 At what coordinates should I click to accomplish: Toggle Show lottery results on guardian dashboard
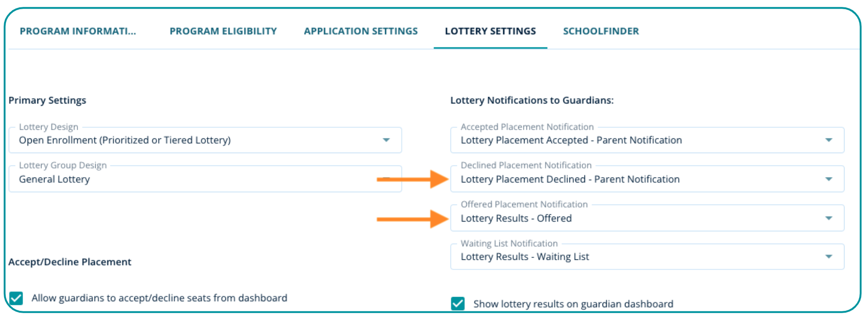458,304
